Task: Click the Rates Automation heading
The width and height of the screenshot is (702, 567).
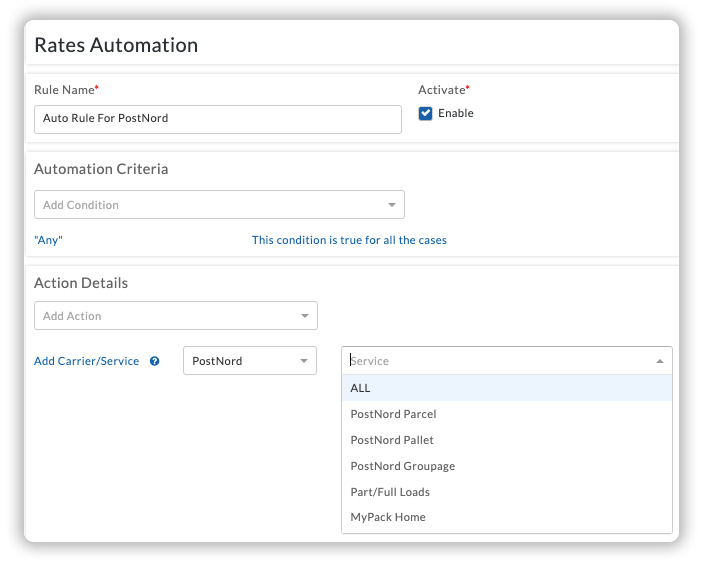Action: (x=116, y=45)
